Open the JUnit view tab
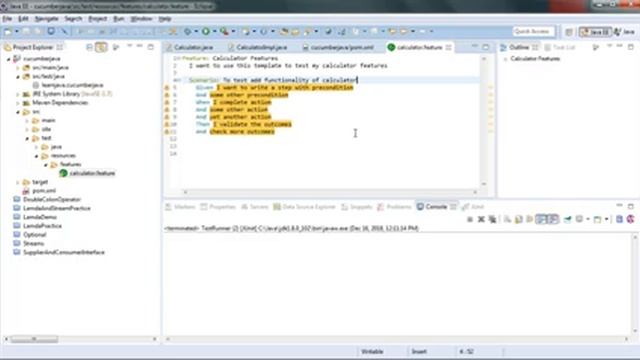Screen dimensions: 640x360 [473, 207]
